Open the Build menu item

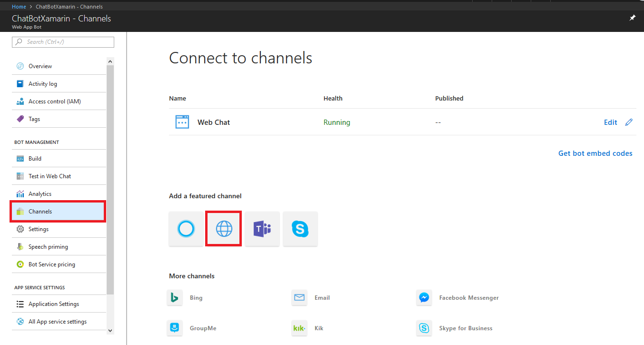(59, 159)
